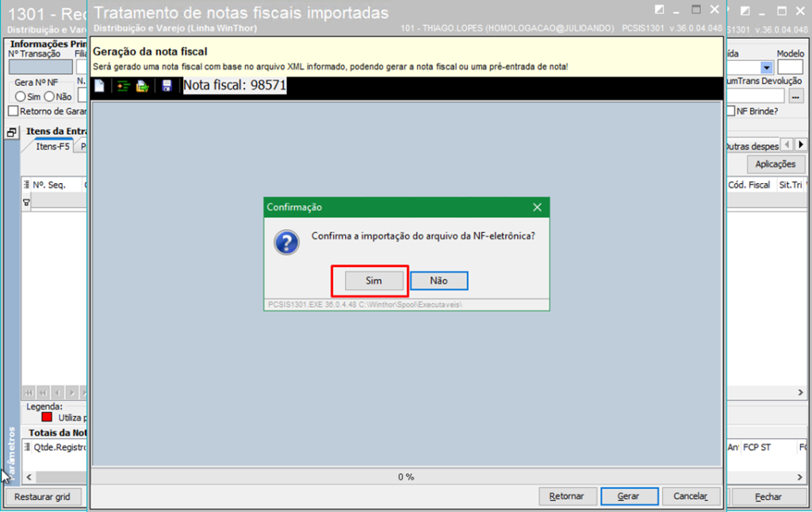Enable the Retorno de Garantia checkbox
The height and width of the screenshot is (512, 812).
tap(13, 112)
